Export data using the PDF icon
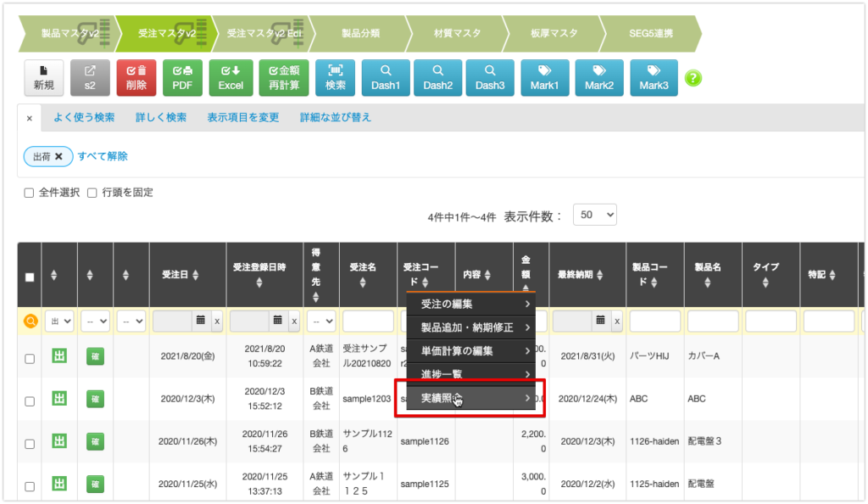868x504 pixels. point(183,77)
